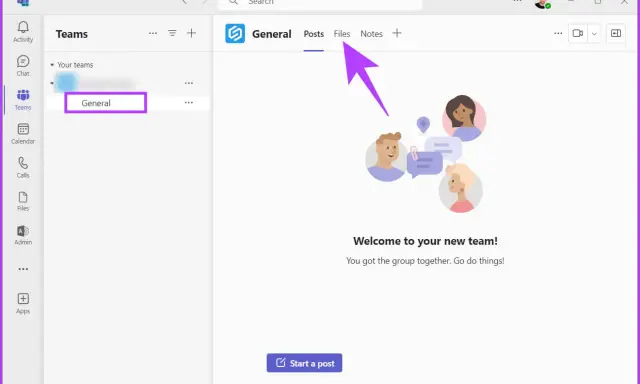This screenshot has width=640, height=384.
Task: Select Teams in the app bar
Action: (23, 100)
